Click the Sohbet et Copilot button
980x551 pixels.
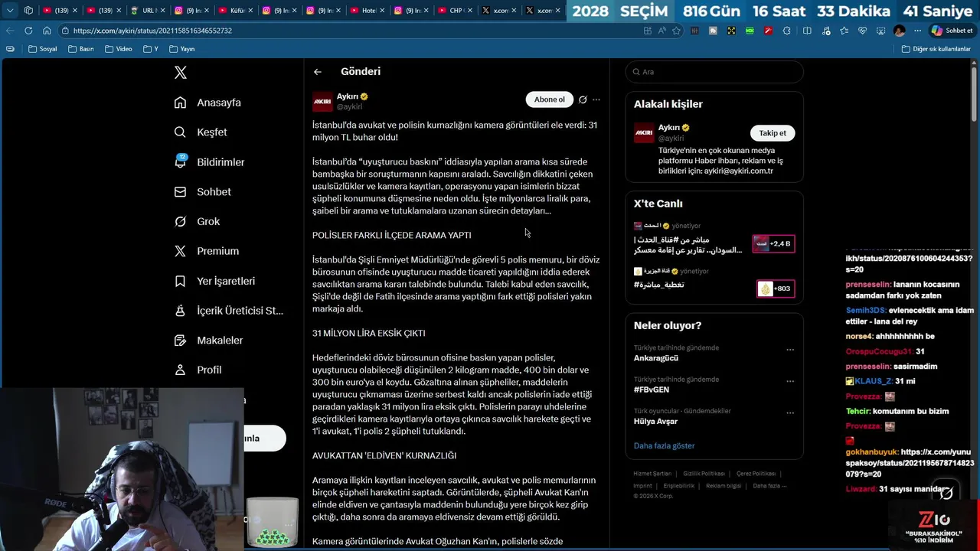952,31
